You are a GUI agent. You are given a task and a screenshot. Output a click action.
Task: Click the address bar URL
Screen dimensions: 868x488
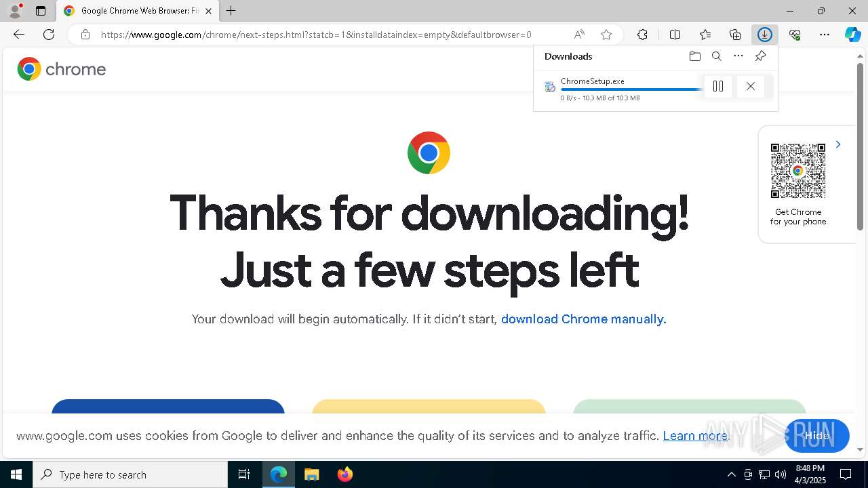coord(316,35)
